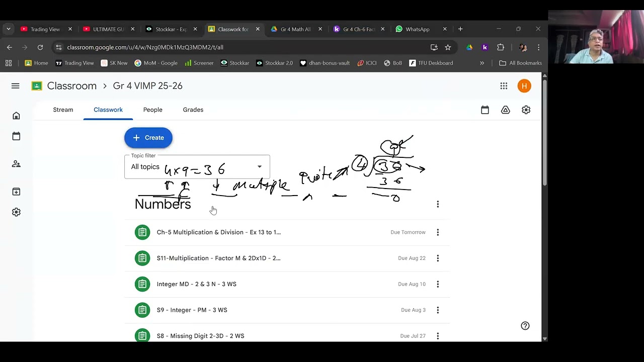This screenshot has height=362, width=644.
Task: Open Chrome three-dot menu
Action: (538, 47)
